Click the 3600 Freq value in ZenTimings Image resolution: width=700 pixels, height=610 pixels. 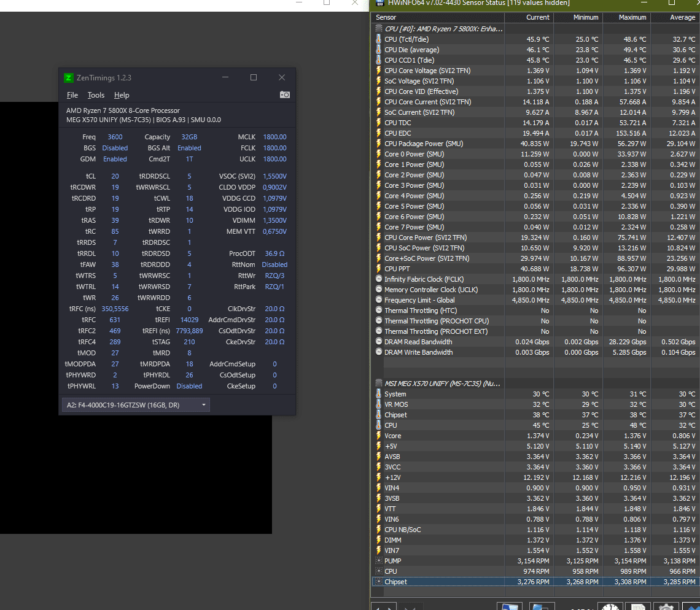pyautogui.click(x=115, y=137)
